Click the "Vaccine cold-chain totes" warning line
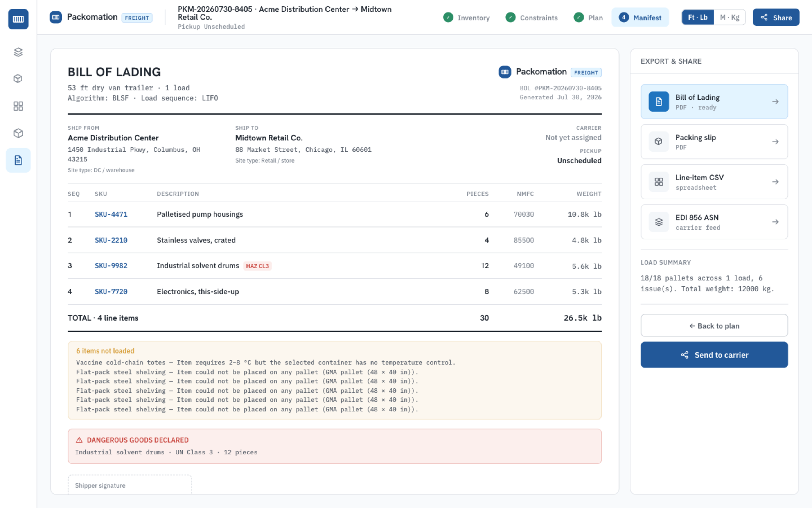The image size is (812, 508). point(266,363)
